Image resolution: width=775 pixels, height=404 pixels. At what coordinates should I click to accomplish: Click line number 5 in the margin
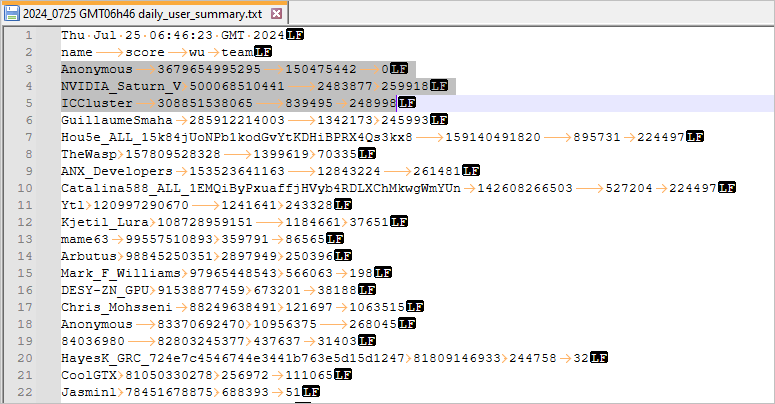click(30, 103)
